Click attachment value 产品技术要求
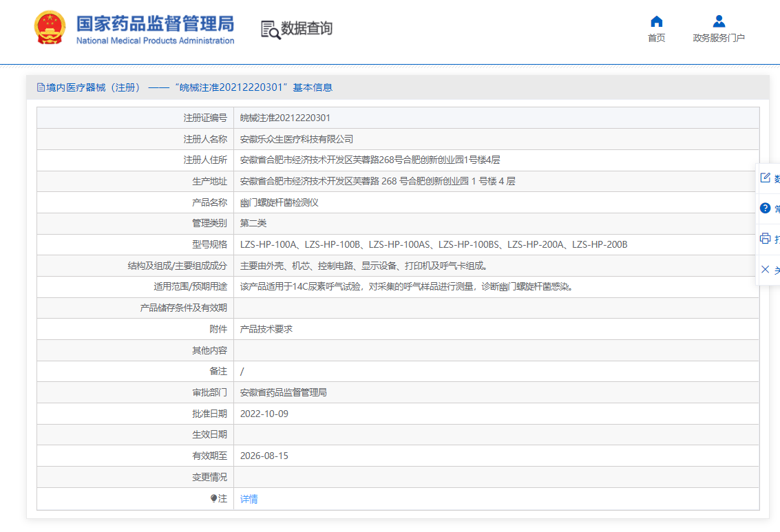 click(x=266, y=329)
